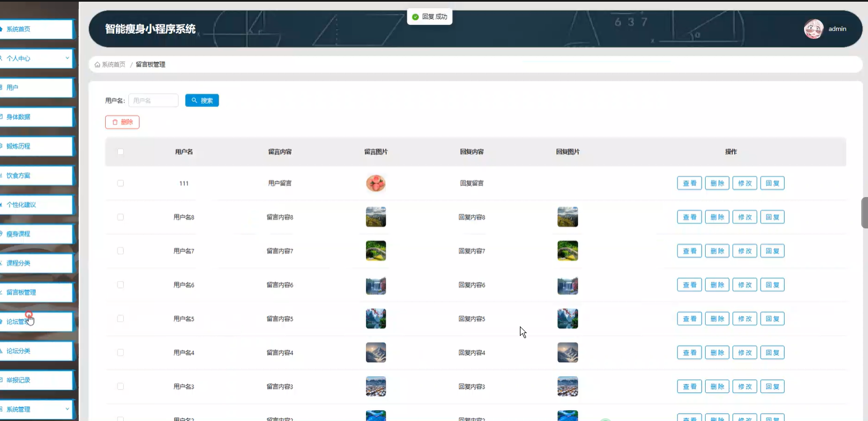Click 查看 in the 用户名8 row
The height and width of the screenshot is (421, 868).
click(x=689, y=217)
